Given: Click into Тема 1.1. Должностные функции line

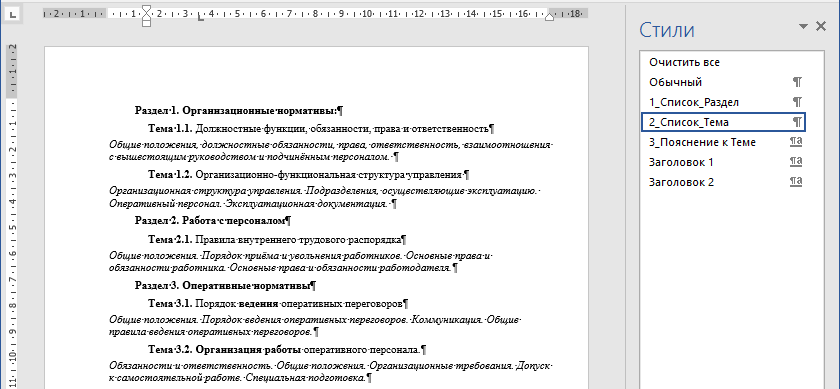Looking at the screenshot, I should (321, 129).
